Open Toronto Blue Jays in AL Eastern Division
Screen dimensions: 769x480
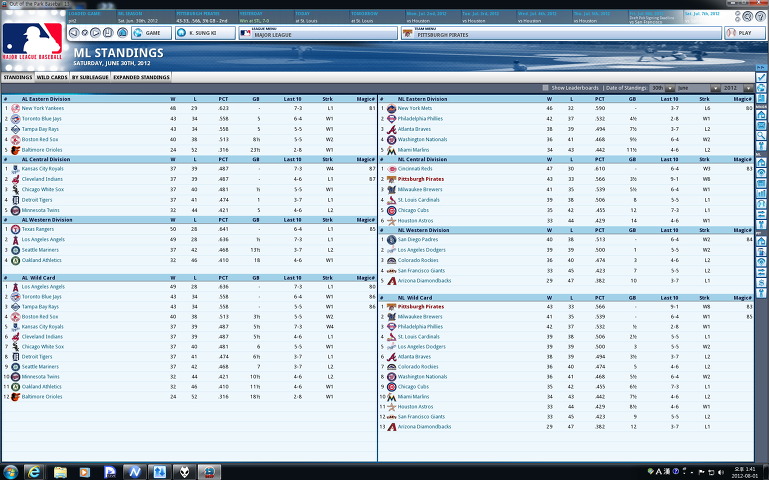42,119
